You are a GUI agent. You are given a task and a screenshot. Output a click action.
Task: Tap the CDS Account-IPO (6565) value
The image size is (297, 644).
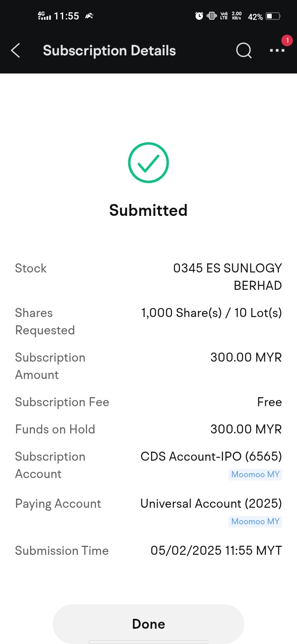tap(211, 457)
